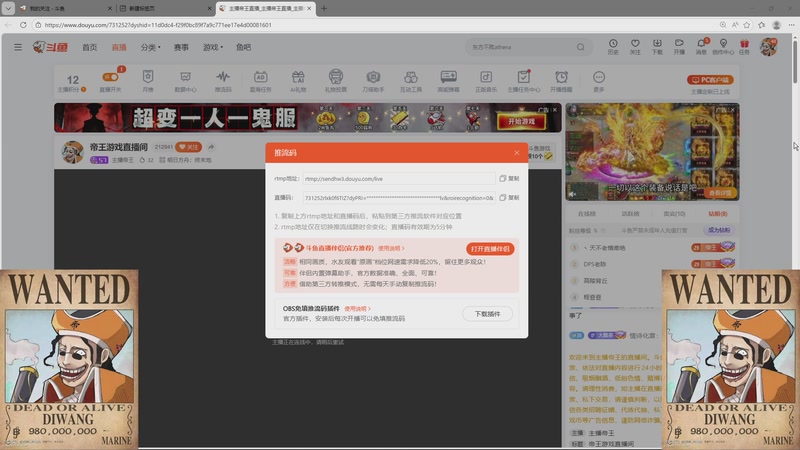Viewport: 800px width, 450px height.
Task: Open 使用说明 link beside 斗鱼直播伴侣
Action: click(391, 248)
